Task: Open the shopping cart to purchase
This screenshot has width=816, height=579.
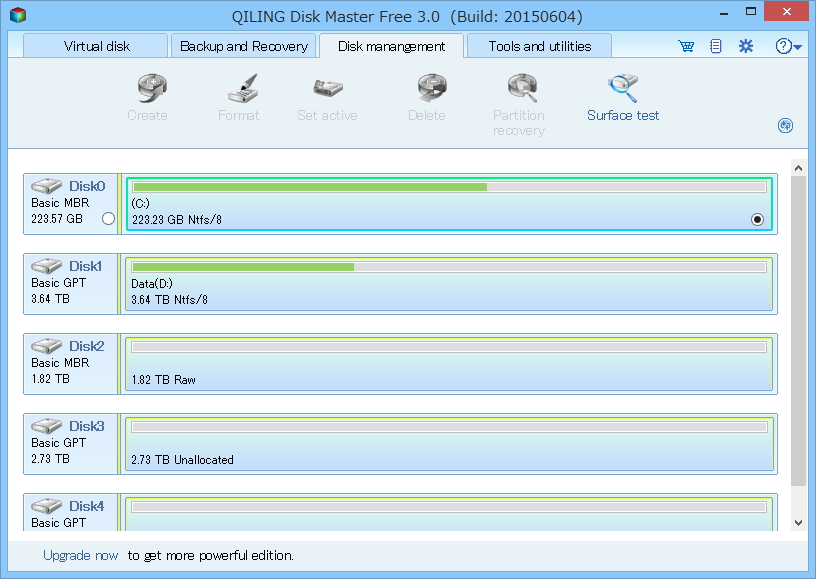Action: [686, 45]
